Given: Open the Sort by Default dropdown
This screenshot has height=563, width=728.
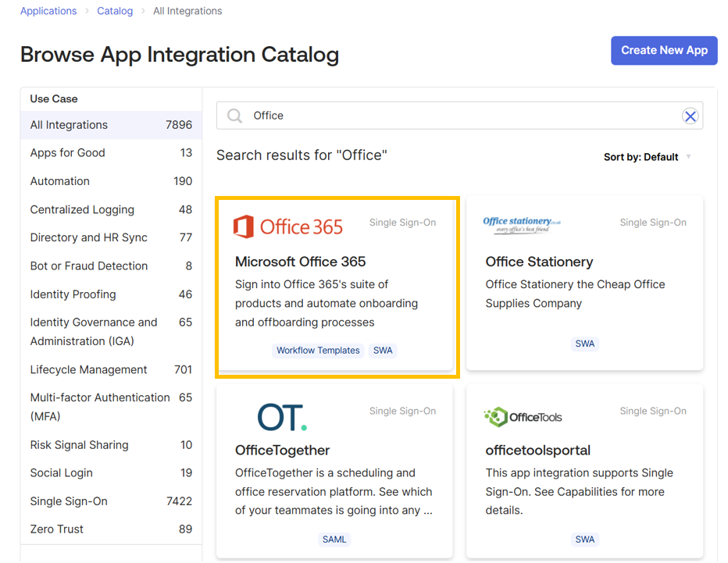Looking at the screenshot, I should (x=648, y=157).
